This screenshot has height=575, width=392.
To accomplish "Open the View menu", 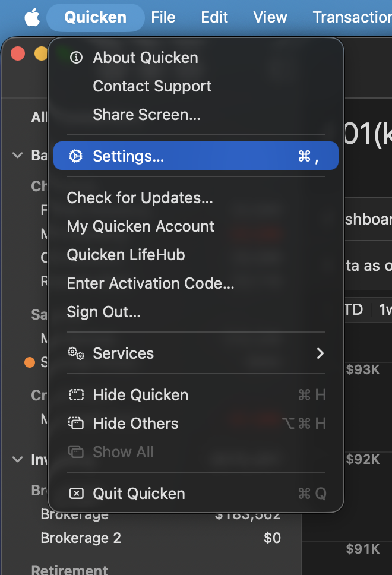I will click(x=270, y=17).
